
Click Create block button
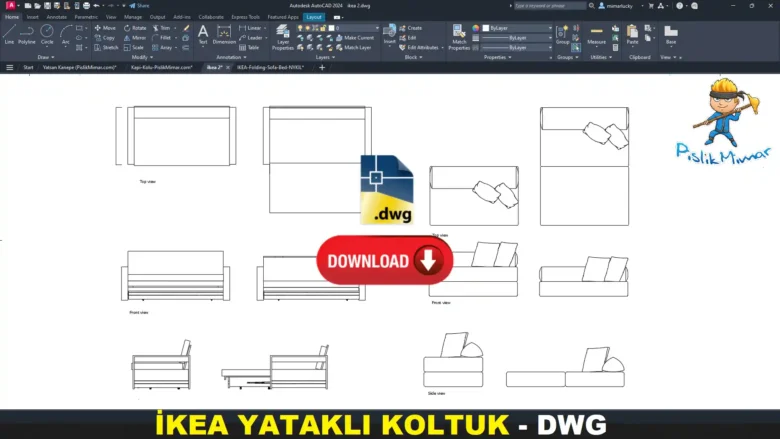(410, 28)
